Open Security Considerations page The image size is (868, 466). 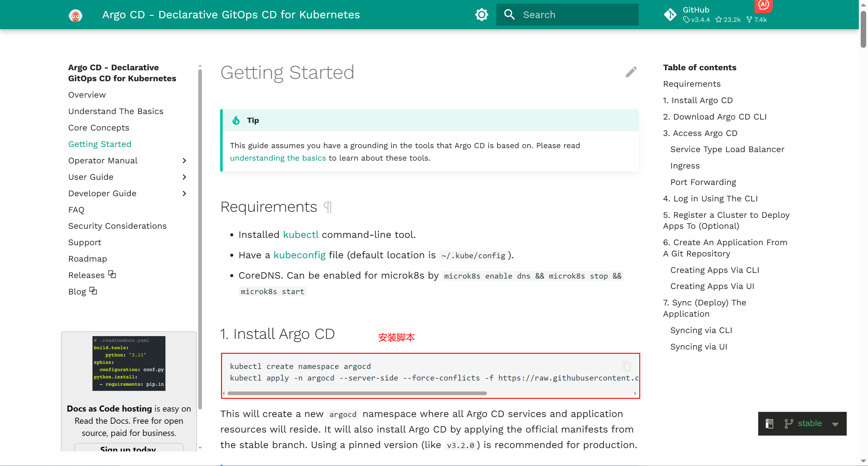pyautogui.click(x=117, y=226)
